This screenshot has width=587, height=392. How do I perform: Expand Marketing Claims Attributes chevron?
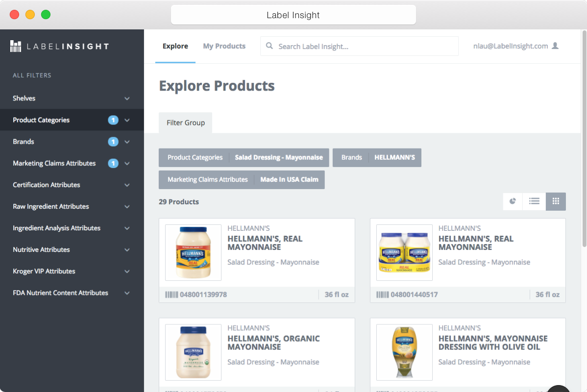[127, 164]
